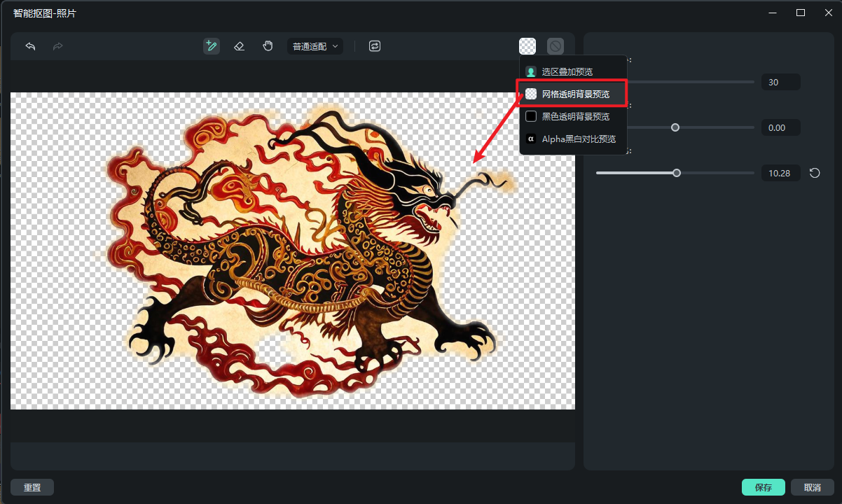Click the 取消 button
This screenshot has width=842, height=504.
coord(813,487)
